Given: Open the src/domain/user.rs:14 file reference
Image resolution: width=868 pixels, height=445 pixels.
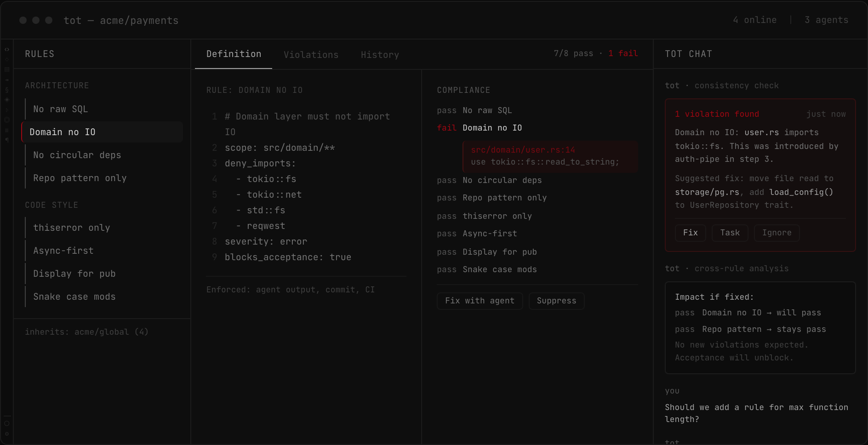Looking at the screenshot, I should tap(523, 150).
